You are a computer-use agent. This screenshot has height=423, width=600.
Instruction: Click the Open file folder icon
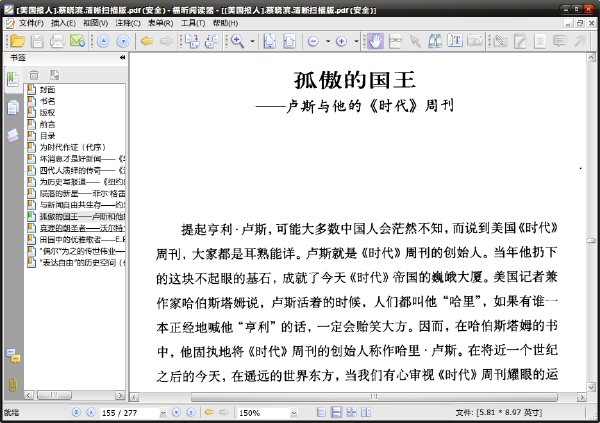[17, 41]
